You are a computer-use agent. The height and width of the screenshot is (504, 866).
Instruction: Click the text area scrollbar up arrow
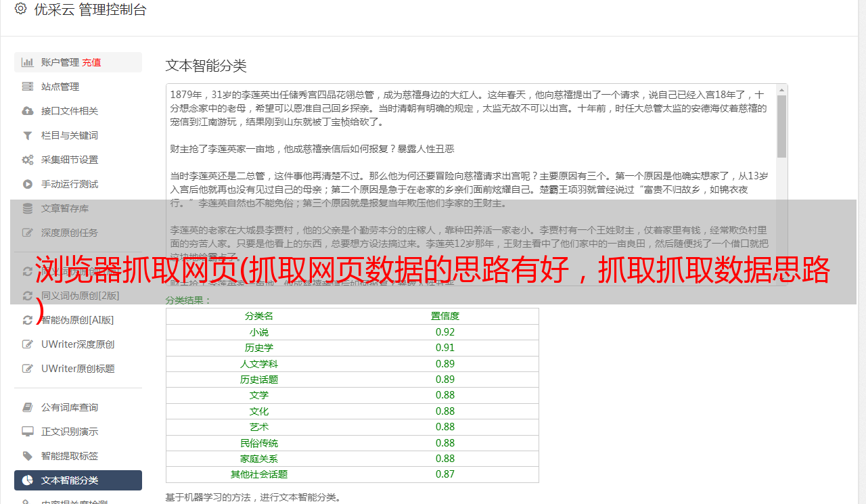(781, 89)
